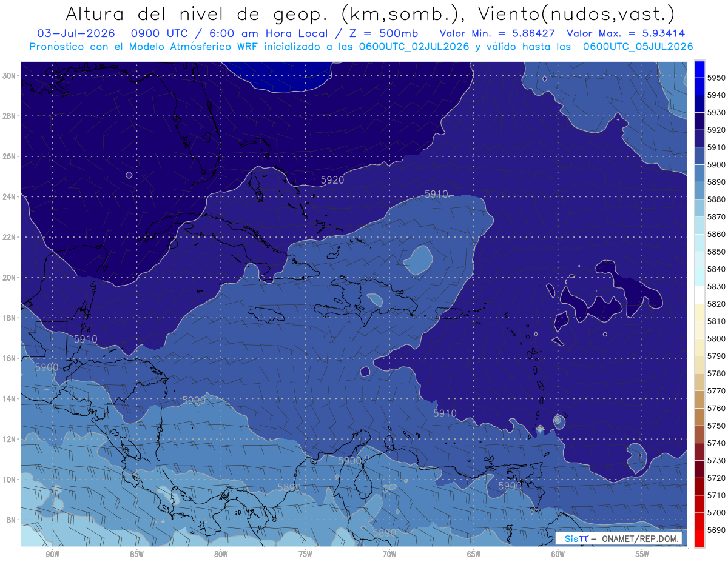The image size is (728, 562).
Task: Click the '5920' contour label on the map
Action: pos(332,180)
